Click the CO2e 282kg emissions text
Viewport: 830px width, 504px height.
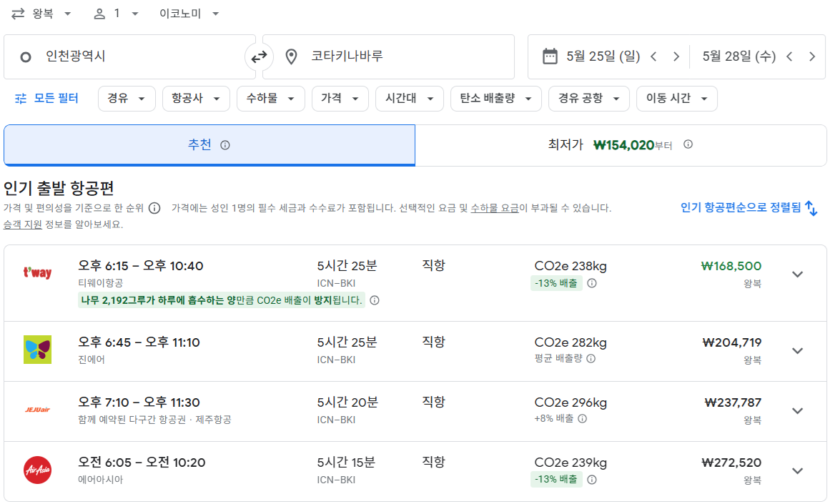point(570,342)
